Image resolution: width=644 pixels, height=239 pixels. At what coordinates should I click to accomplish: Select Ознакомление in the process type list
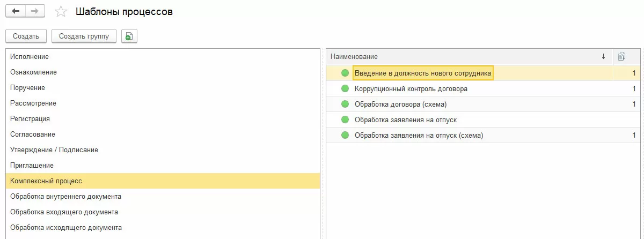click(x=163, y=72)
